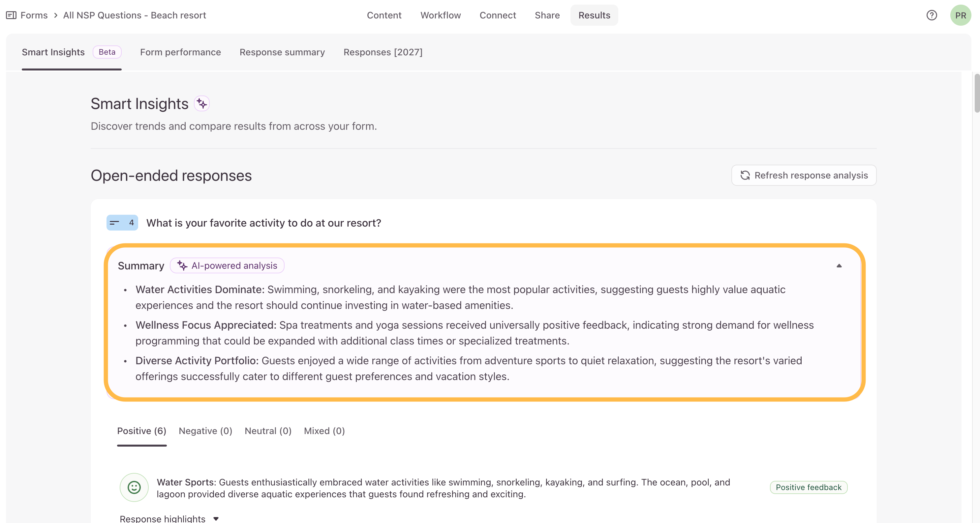Open the Form performance tab
980x523 pixels.
point(180,52)
